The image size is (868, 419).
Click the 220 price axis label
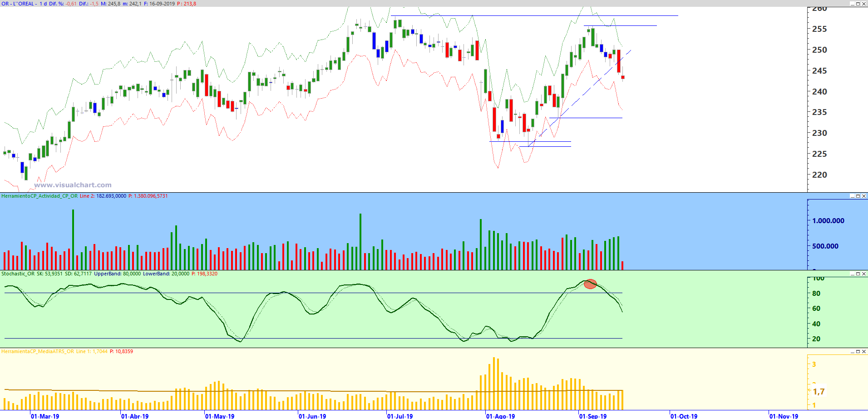point(819,175)
